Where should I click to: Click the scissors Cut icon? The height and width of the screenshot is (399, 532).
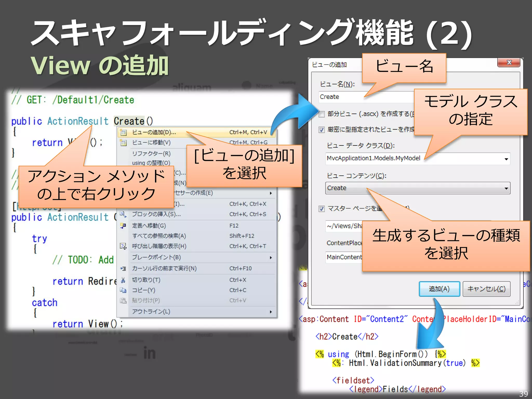pos(123,280)
